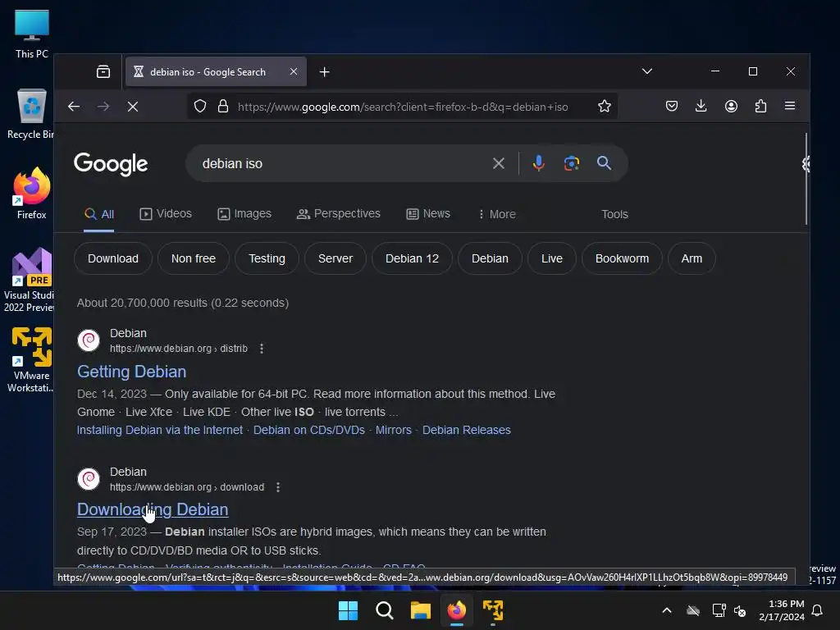Open the search Tools options
Screen dimensions: 840x630
(614, 214)
